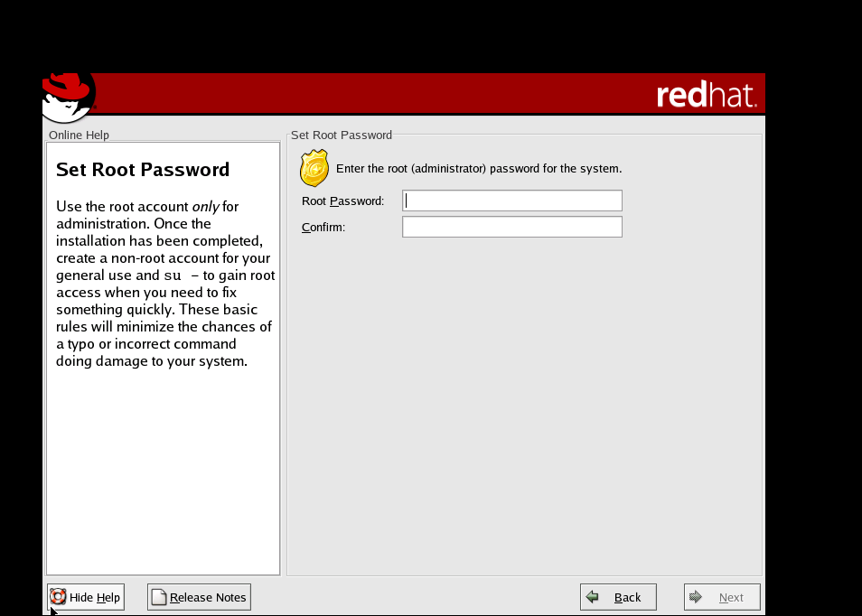Go Back to the previous installer step
Image resolution: width=862 pixels, height=616 pixels.
click(x=618, y=597)
